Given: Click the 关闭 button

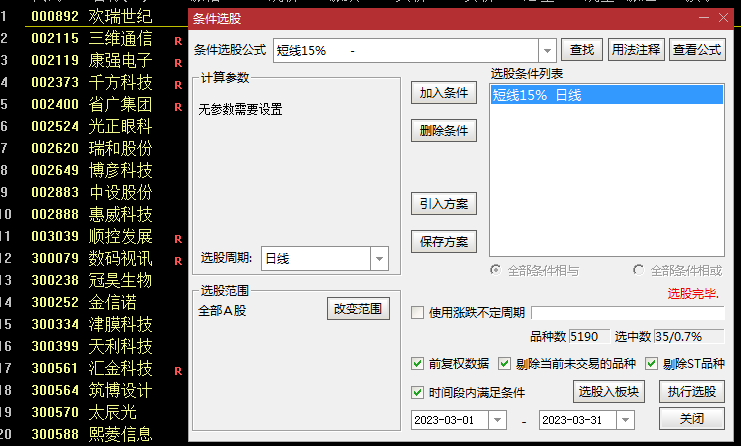Looking at the screenshot, I should pos(692,419).
